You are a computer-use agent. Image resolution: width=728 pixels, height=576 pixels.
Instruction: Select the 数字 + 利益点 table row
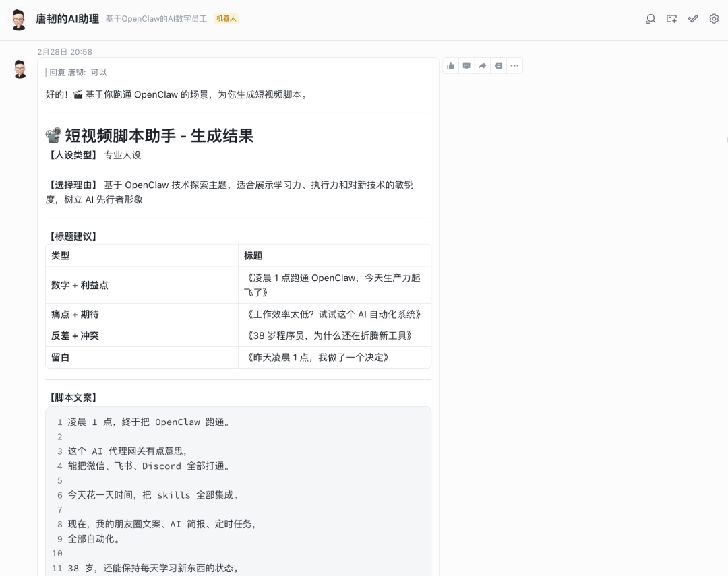click(142, 285)
